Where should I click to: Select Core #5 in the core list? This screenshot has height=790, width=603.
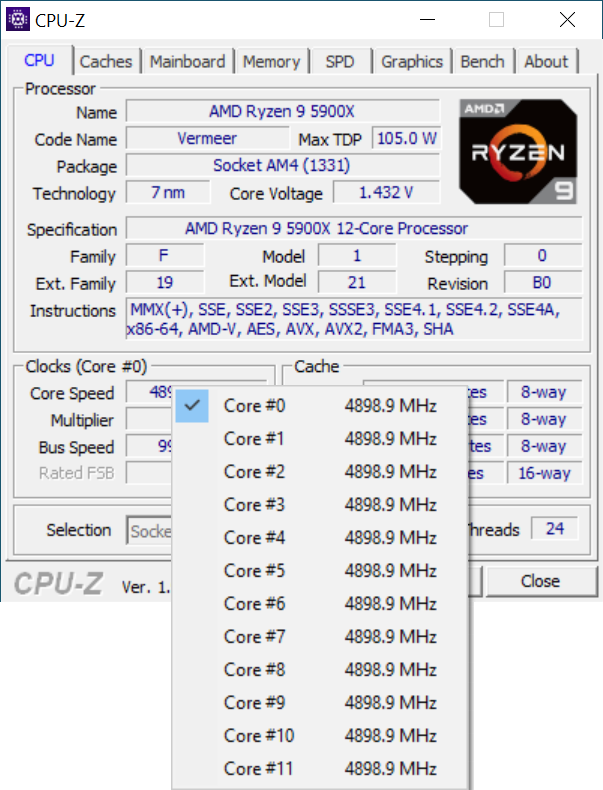320,571
